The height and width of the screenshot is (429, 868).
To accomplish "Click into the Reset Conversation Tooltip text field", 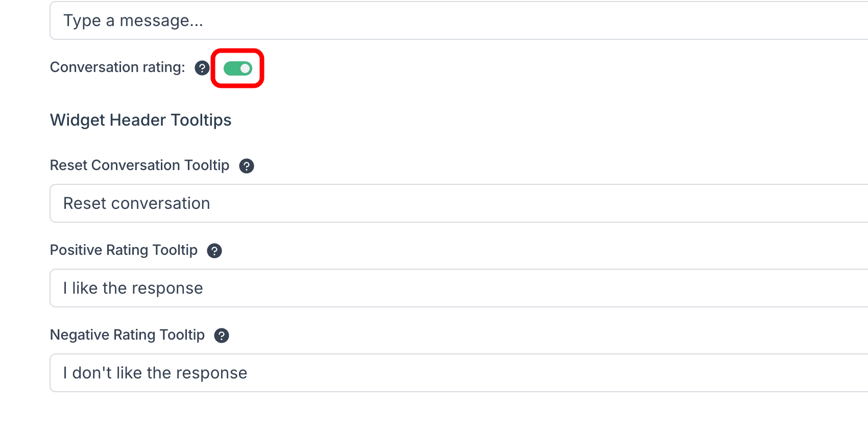I will tap(460, 204).
